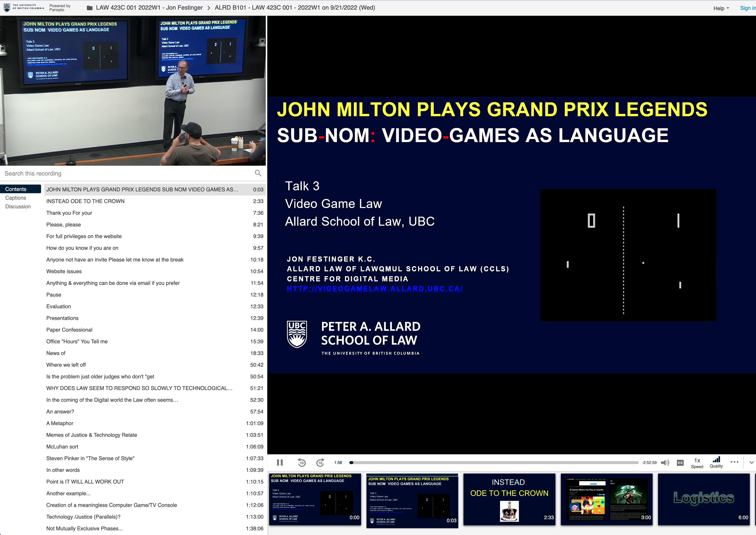
Task: Open the Logistics thumbnail at 6:00
Action: (704, 499)
